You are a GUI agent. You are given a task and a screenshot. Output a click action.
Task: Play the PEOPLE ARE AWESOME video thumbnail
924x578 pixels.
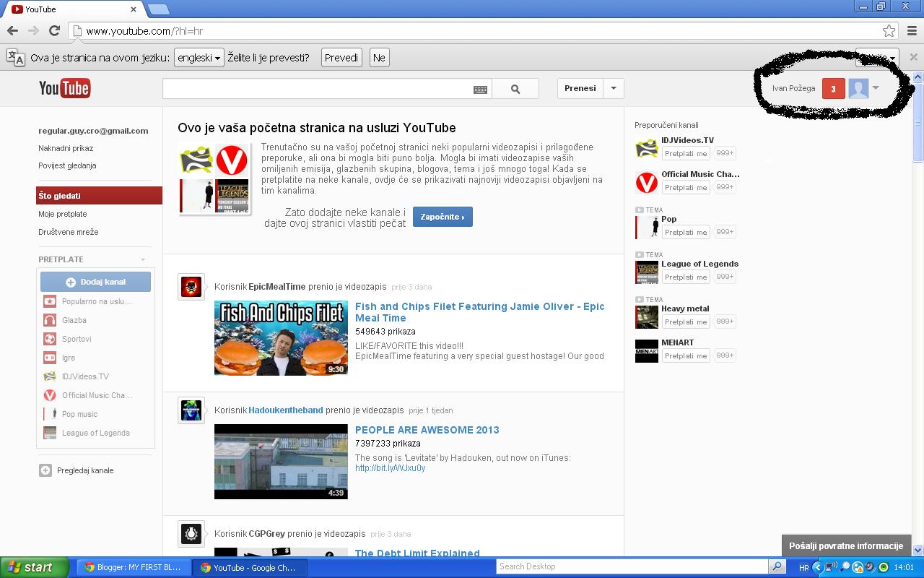point(281,462)
